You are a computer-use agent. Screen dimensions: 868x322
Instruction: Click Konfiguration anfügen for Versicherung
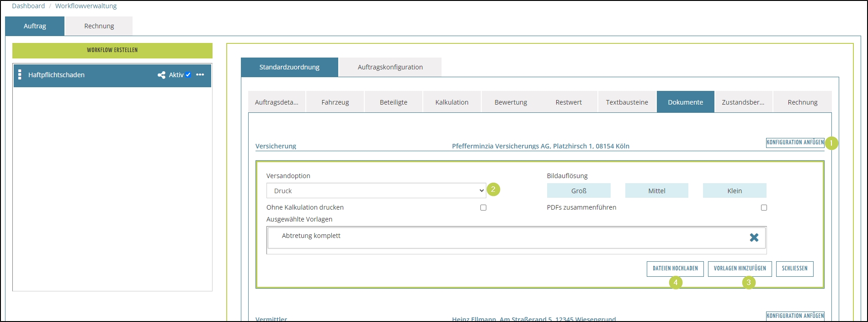pyautogui.click(x=795, y=143)
